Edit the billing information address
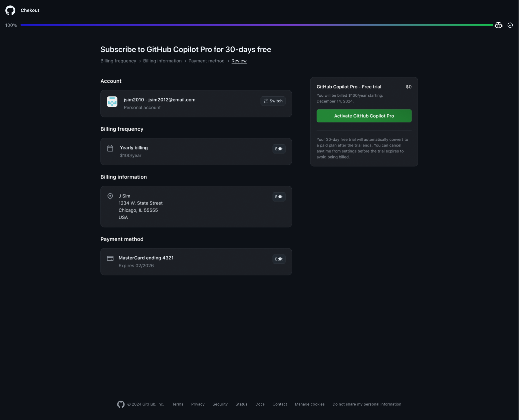 pos(279,197)
